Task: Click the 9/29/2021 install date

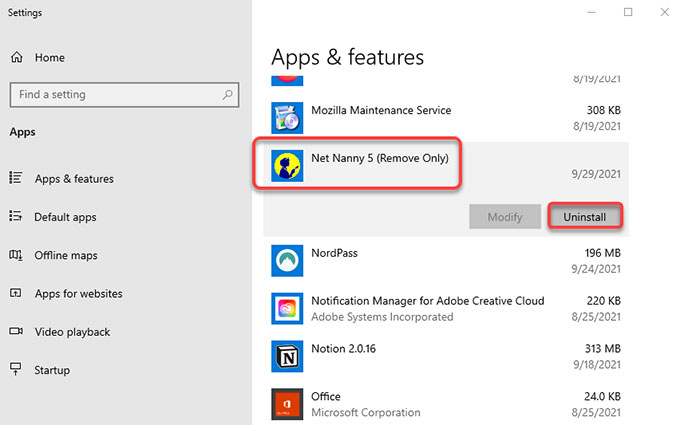Action: (596, 174)
